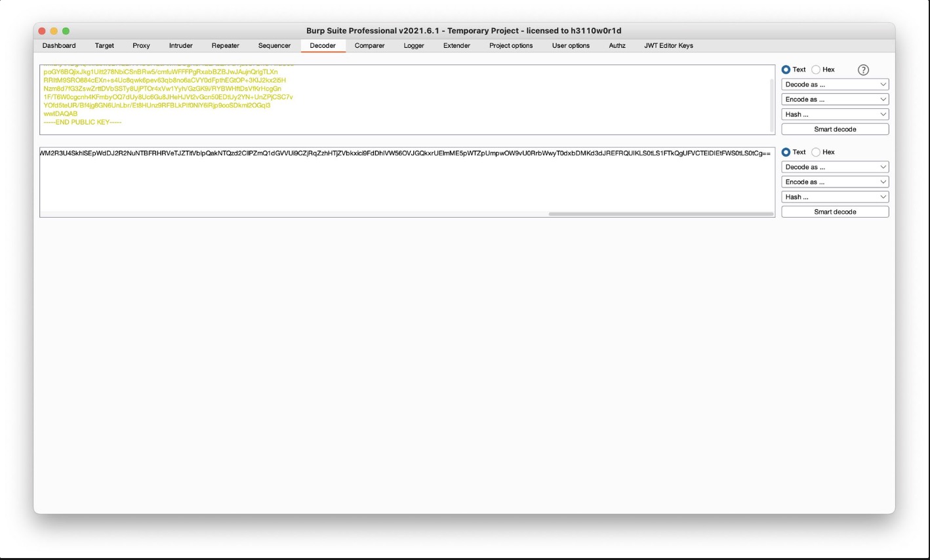Viewport: 930px width, 560px height.
Task: Go to the Logger tab
Action: (414, 46)
